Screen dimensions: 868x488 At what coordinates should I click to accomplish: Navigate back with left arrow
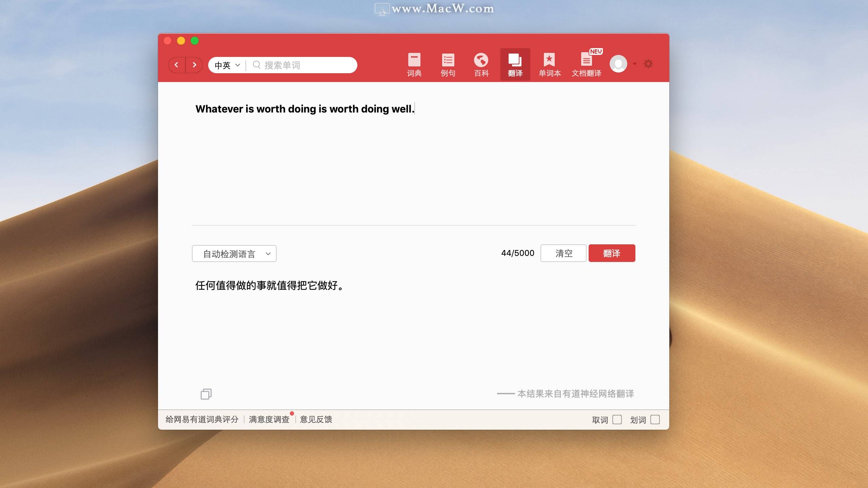[177, 65]
